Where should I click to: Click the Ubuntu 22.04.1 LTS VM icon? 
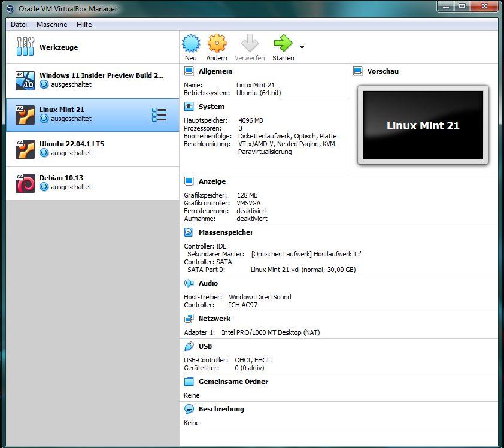[25, 149]
